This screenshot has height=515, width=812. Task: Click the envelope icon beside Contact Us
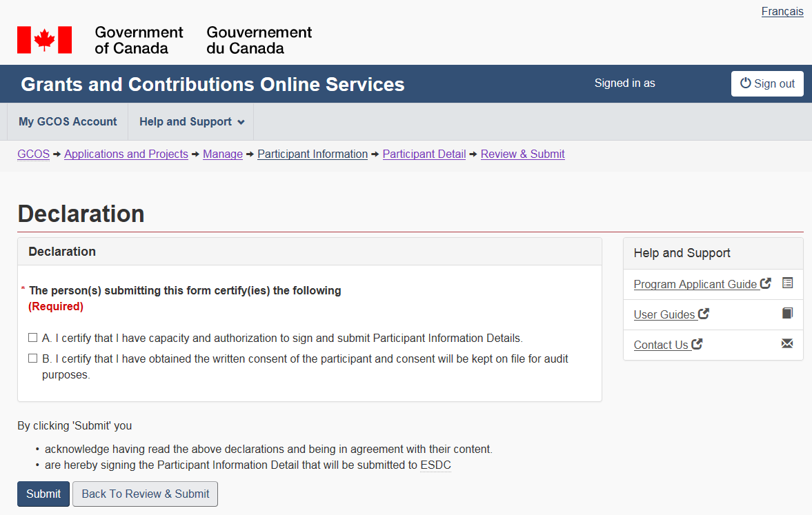pos(787,343)
